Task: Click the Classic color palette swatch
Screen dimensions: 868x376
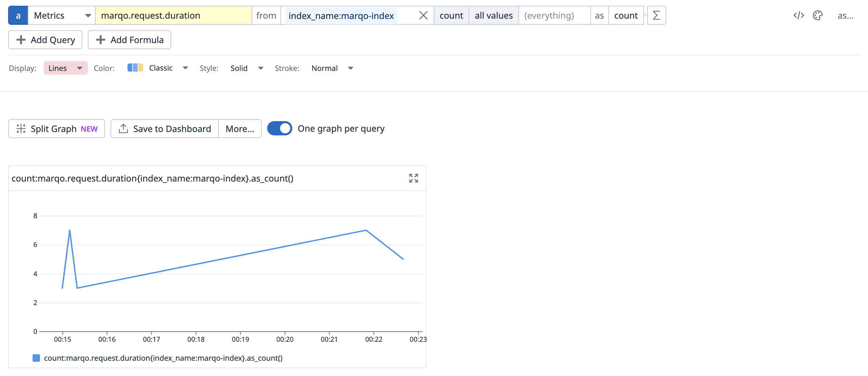Action: (135, 68)
